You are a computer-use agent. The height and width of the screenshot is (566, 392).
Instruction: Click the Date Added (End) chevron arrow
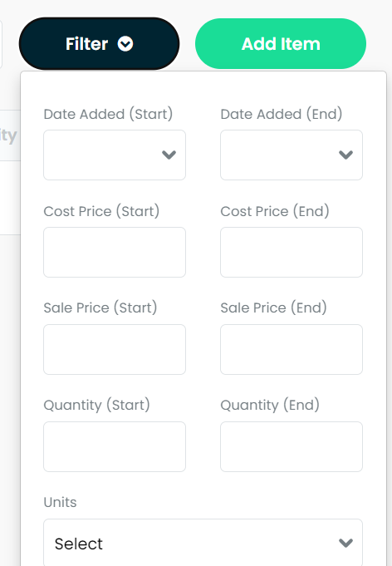(345, 155)
